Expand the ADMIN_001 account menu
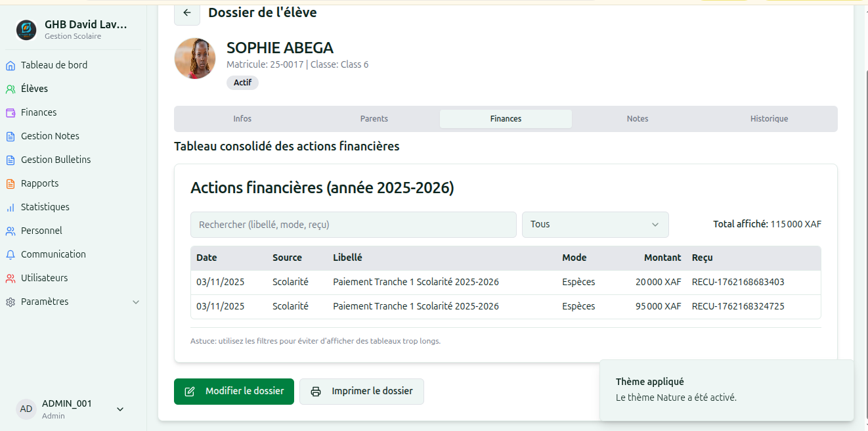Viewport: 868px width, 431px height. 120,409
